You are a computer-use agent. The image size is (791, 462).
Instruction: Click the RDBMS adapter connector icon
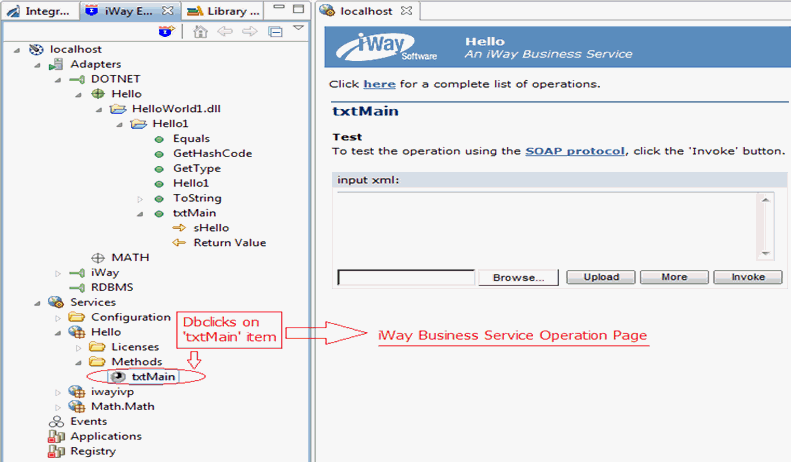(x=77, y=287)
